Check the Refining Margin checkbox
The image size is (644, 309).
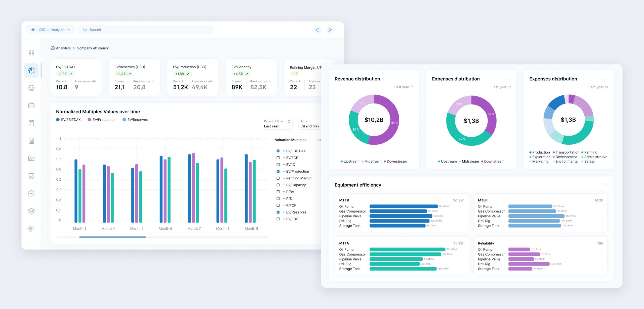pyautogui.click(x=278, y=178)
